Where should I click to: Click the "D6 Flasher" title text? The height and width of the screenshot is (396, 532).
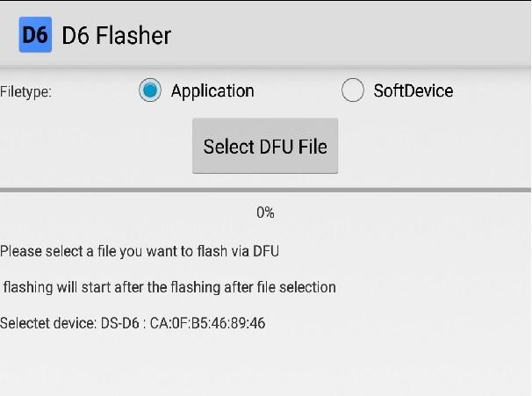117,35
